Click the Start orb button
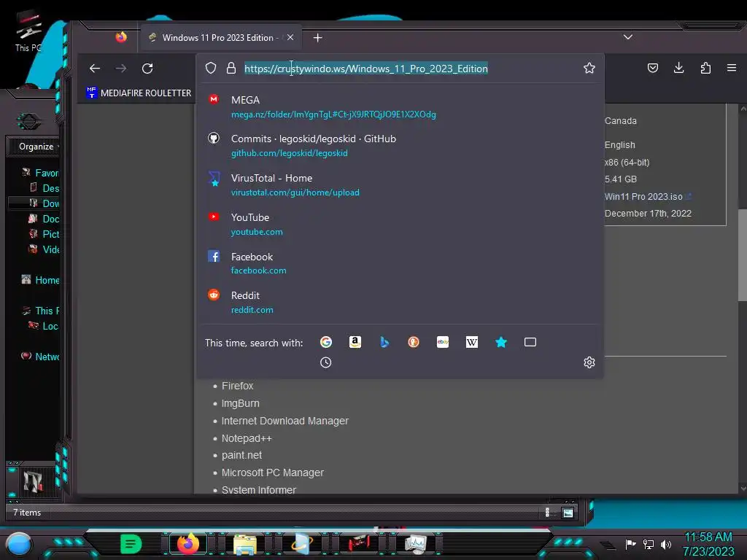The image size is (747, 560). point(19,544)
